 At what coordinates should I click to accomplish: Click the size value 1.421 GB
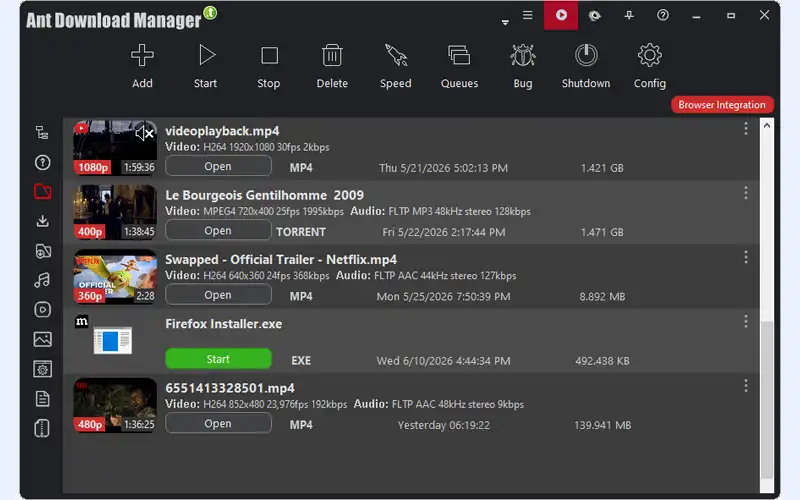602,168
